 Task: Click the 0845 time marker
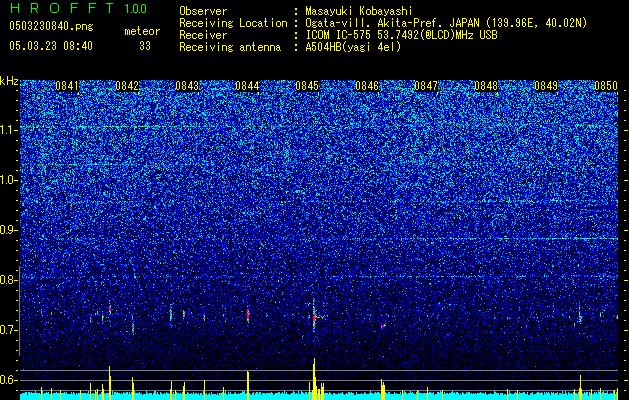coord(307,86)
